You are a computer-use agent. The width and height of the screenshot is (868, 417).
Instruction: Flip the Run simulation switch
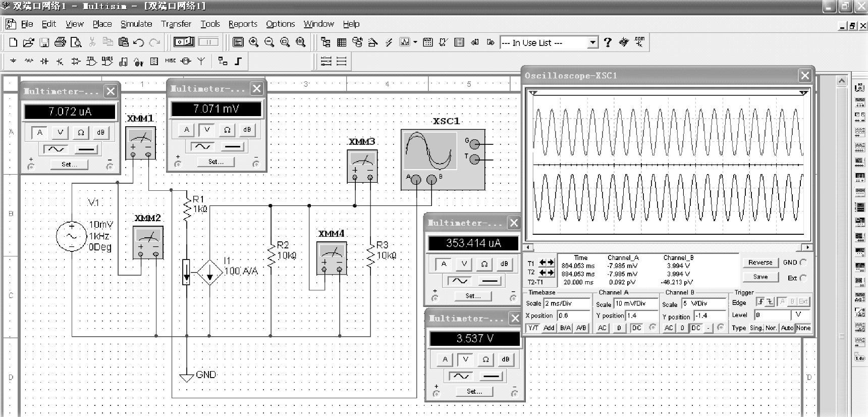coord(184,42)
